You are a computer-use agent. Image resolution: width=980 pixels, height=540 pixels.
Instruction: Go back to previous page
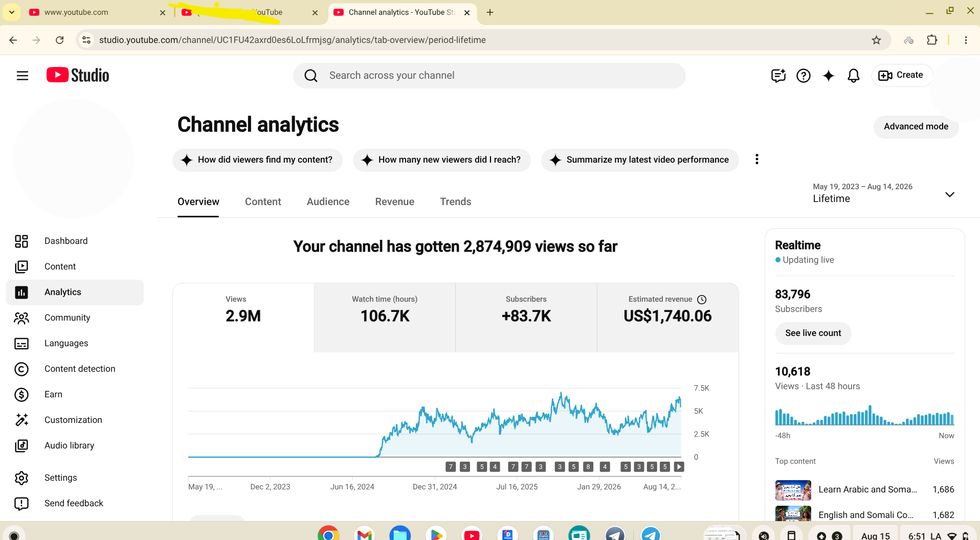(13, 40)
